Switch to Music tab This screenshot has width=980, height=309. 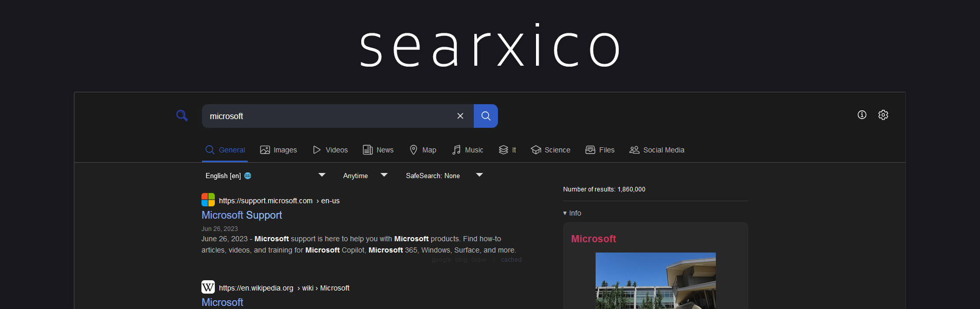[468, 150]
